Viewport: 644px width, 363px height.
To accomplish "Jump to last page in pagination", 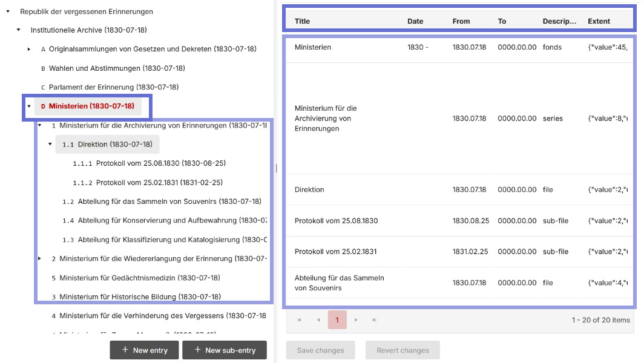I will click(375, 320).
